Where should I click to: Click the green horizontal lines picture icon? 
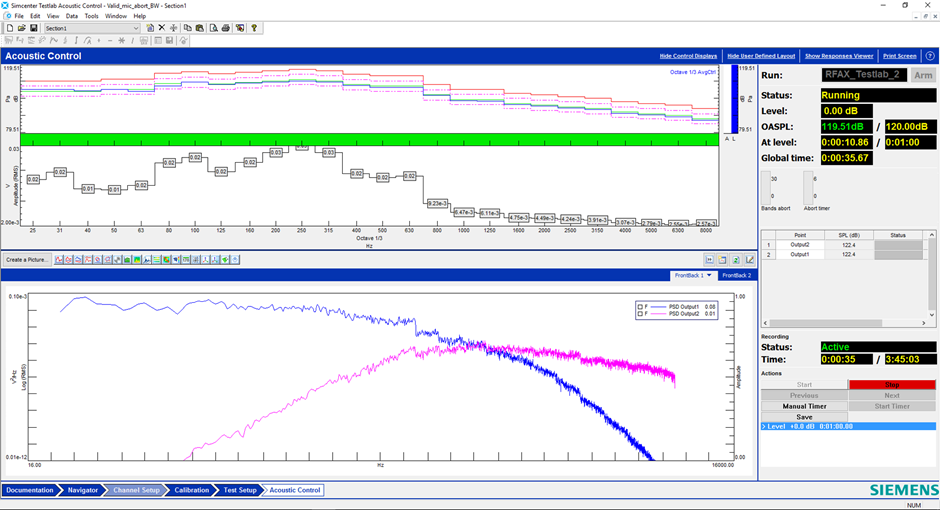[x=156, y=259]
